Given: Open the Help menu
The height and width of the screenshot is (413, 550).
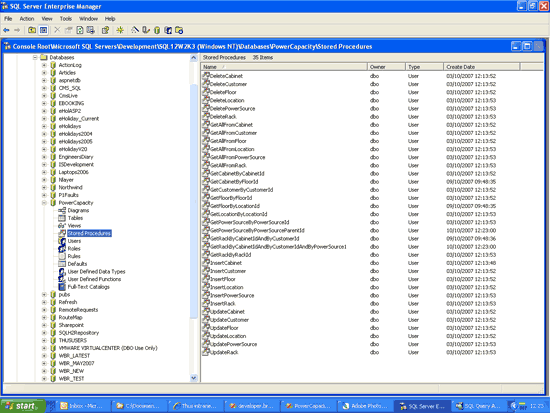Looking at the screenshot, I should [x=110, y=19].
